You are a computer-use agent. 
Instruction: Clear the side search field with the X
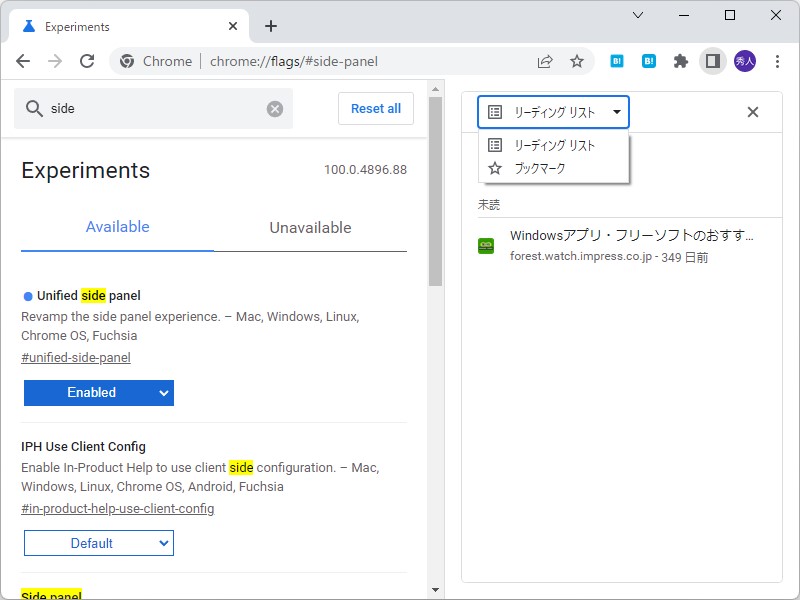tap(275, 109)
